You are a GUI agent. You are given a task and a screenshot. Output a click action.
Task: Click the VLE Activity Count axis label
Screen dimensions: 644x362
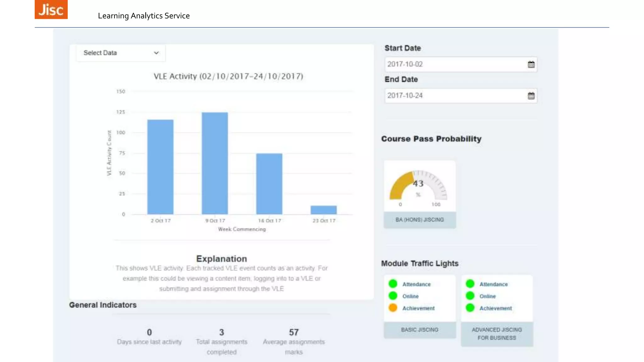[x=109, y=153]
